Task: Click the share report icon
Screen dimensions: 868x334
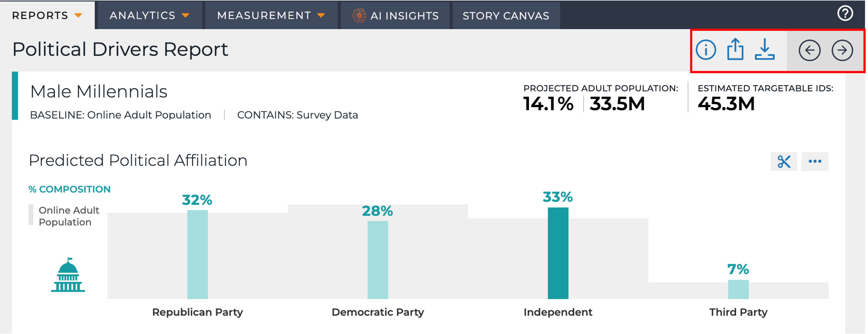Action: (x=735, y=49)
